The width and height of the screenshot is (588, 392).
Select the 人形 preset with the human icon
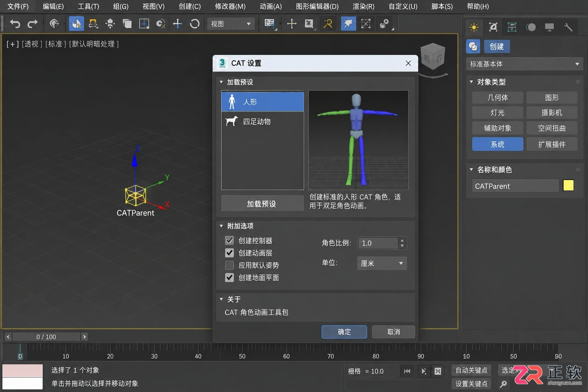coord(263,102)
